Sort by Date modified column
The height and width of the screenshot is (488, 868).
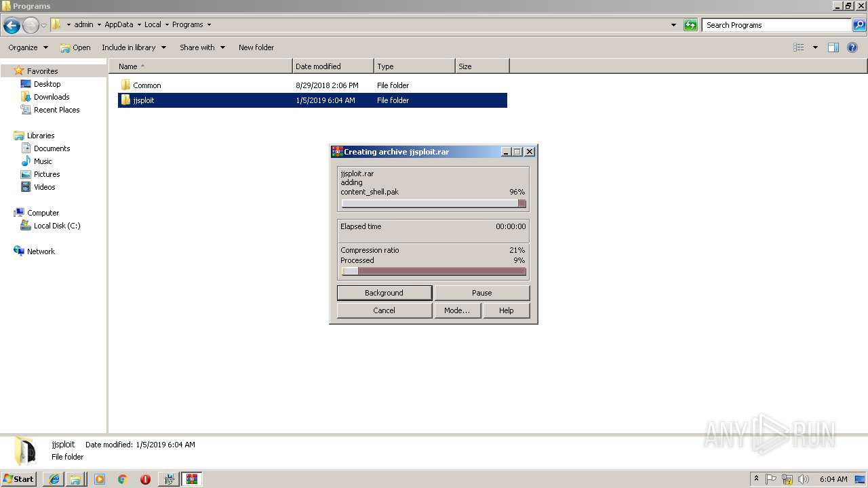point(333,66)
